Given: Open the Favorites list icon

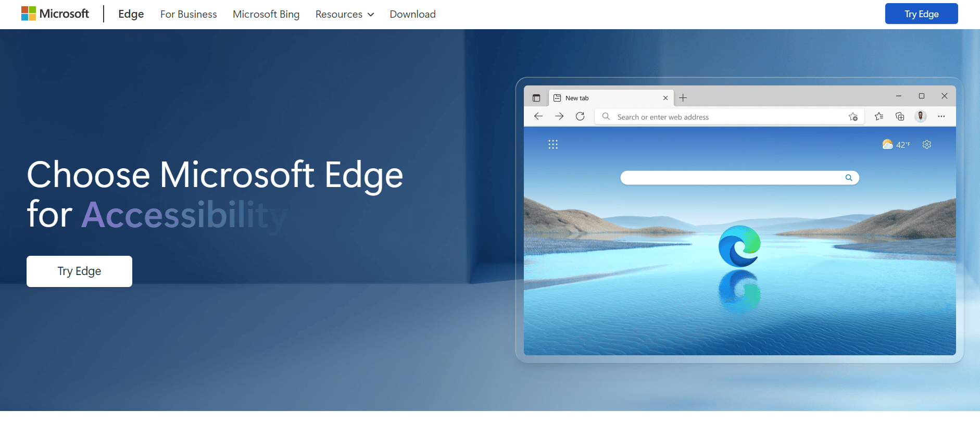Looking at the screenshot, I should (x=879, y=116).
